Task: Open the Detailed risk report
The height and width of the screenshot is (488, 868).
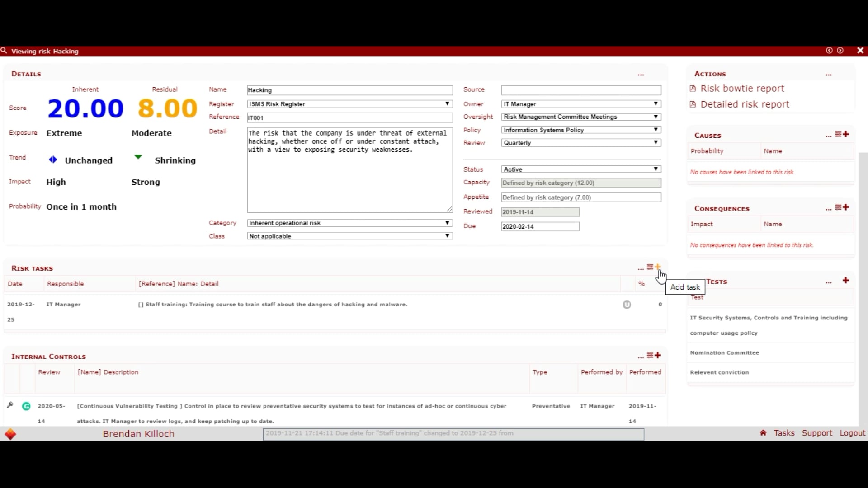Action: click(745, 104)
